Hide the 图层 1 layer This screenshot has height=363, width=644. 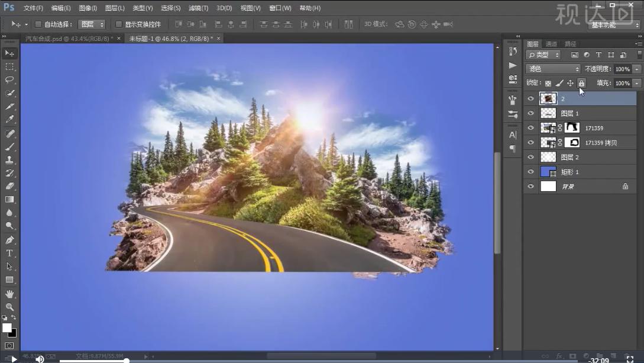pos(530,113)
